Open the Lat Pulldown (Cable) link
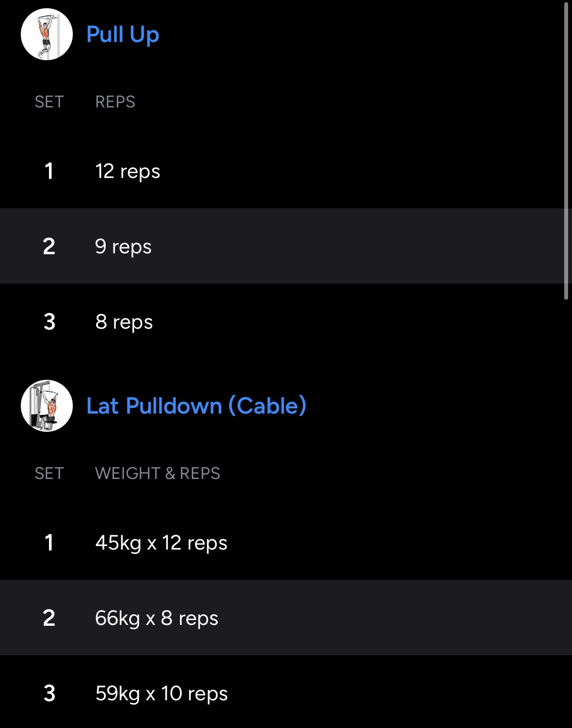 [196, 406]
